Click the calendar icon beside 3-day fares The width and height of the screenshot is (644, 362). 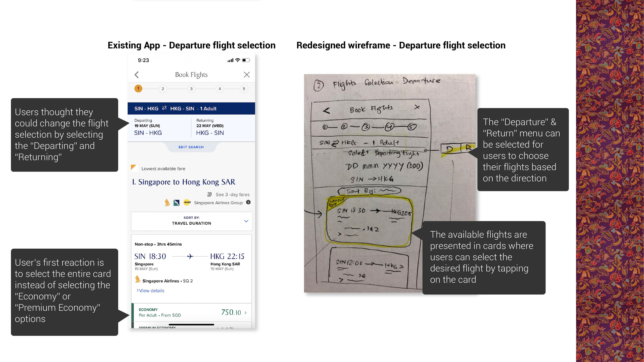[x=209, y=194]
